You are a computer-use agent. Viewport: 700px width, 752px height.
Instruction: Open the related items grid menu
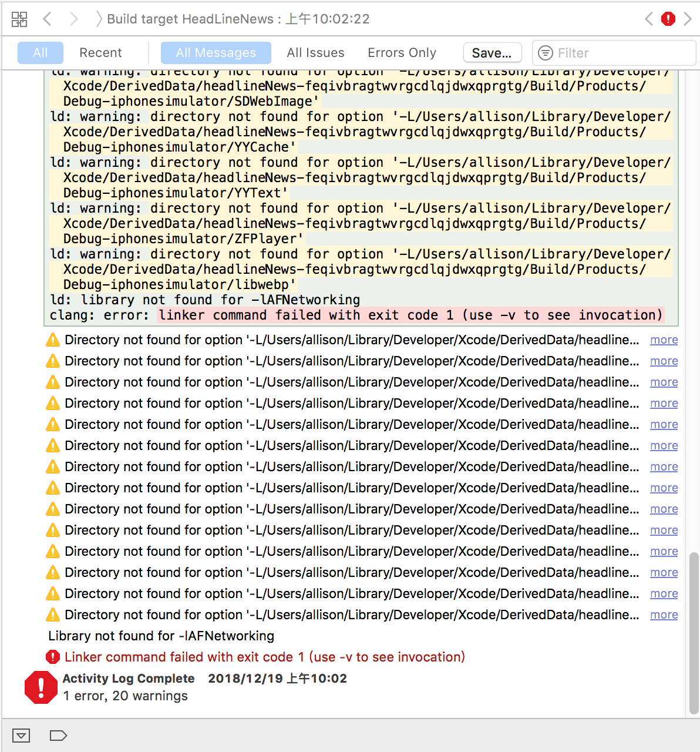(19, 19)
